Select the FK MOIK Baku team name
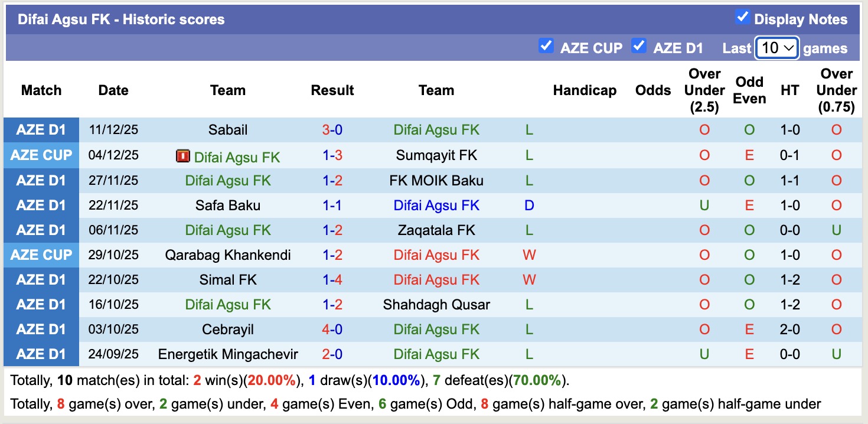868x424 pixels. (436, 180)
